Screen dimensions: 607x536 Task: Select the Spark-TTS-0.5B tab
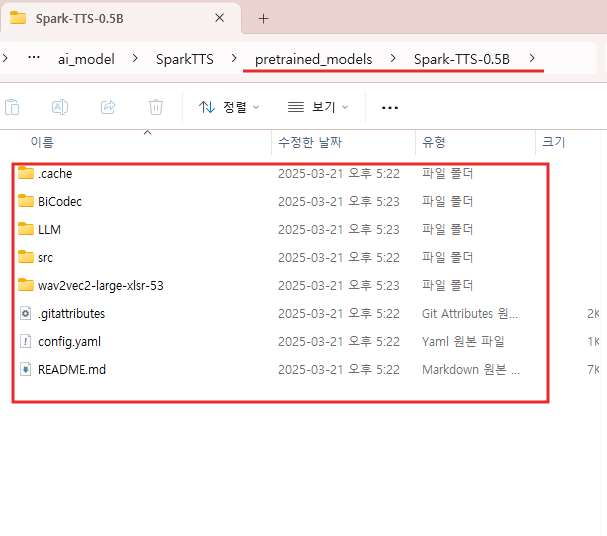(x=120, y=18)
